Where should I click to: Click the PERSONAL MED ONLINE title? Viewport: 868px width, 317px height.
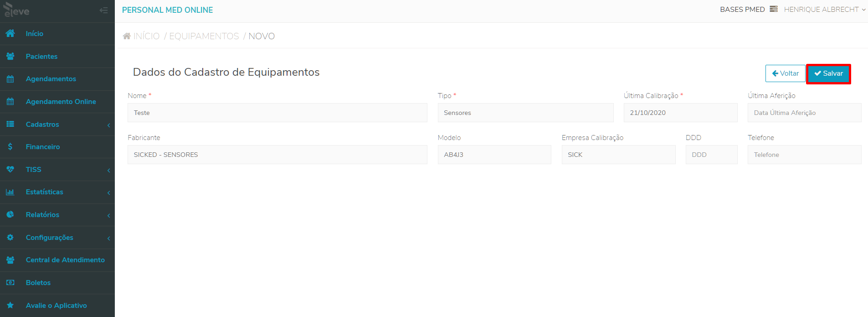click(167, 10)
